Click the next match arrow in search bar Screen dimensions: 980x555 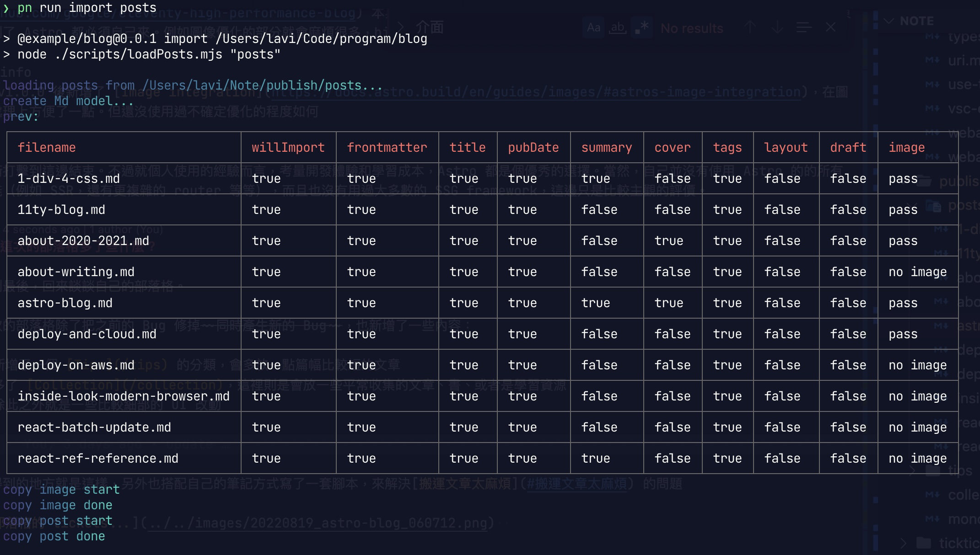777,28
